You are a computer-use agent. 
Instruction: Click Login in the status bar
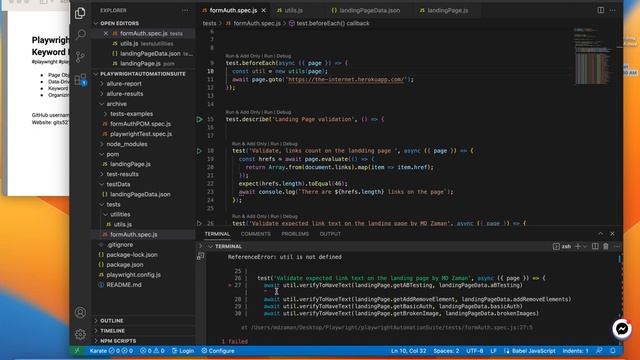183,351
